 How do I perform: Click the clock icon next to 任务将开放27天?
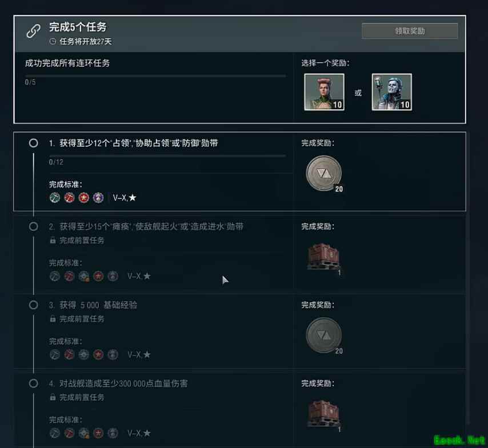click(53, 41)
